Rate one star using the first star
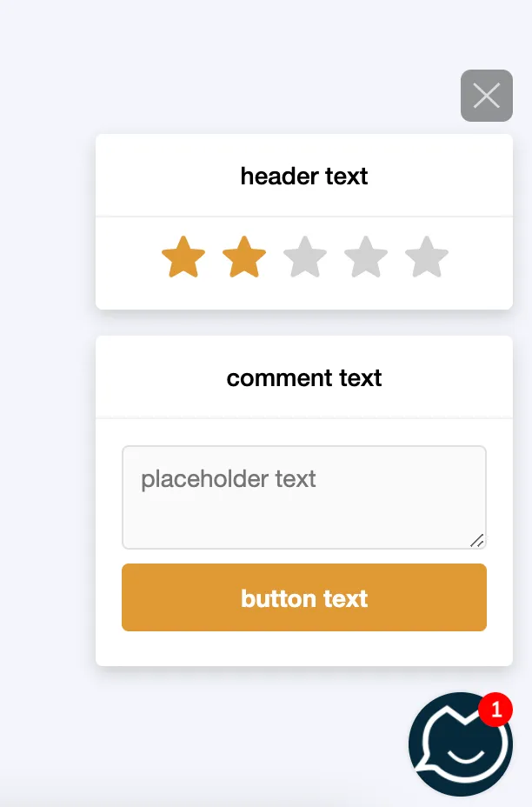This screenshot has width=532, height=807. click(183, 258)
